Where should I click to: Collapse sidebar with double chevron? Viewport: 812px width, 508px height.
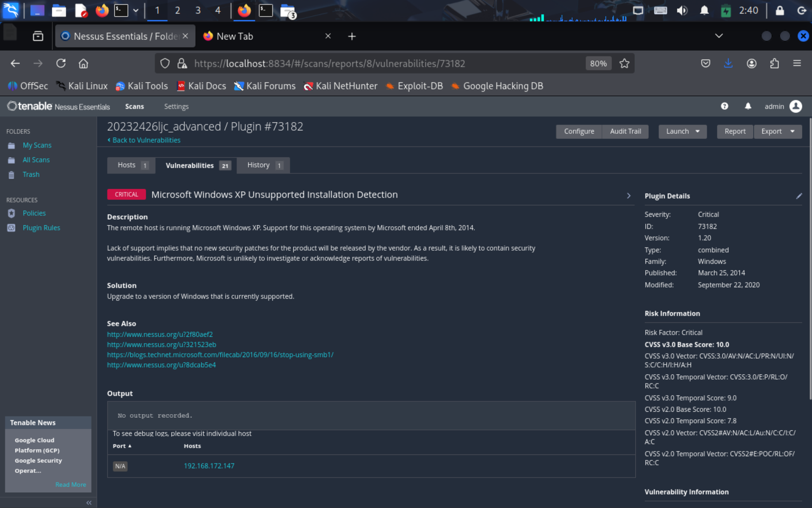coord(89,502)
